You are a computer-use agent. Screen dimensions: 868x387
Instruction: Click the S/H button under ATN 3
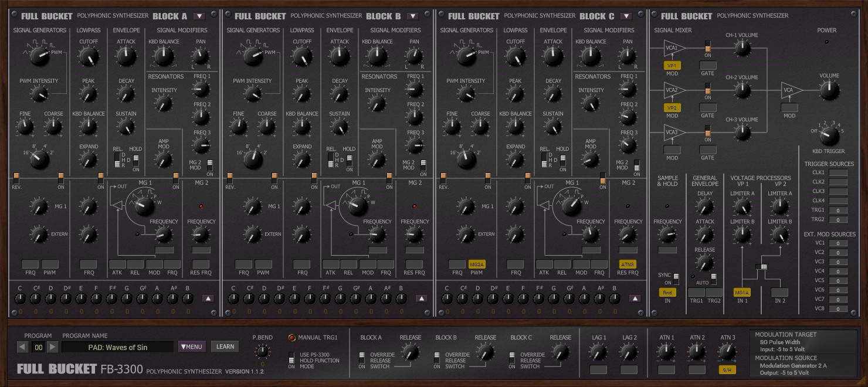click(x=727, y=370)
